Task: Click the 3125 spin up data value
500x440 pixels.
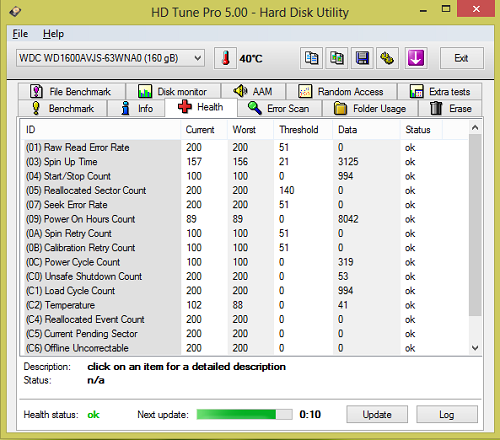Action: click(x=348, y=162)
